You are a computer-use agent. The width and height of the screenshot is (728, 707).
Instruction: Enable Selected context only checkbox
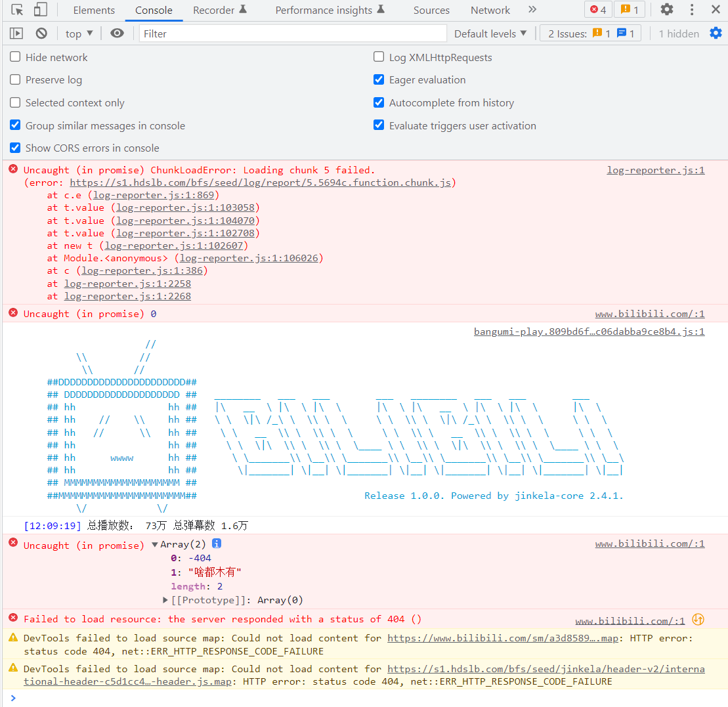click(15, 102)
